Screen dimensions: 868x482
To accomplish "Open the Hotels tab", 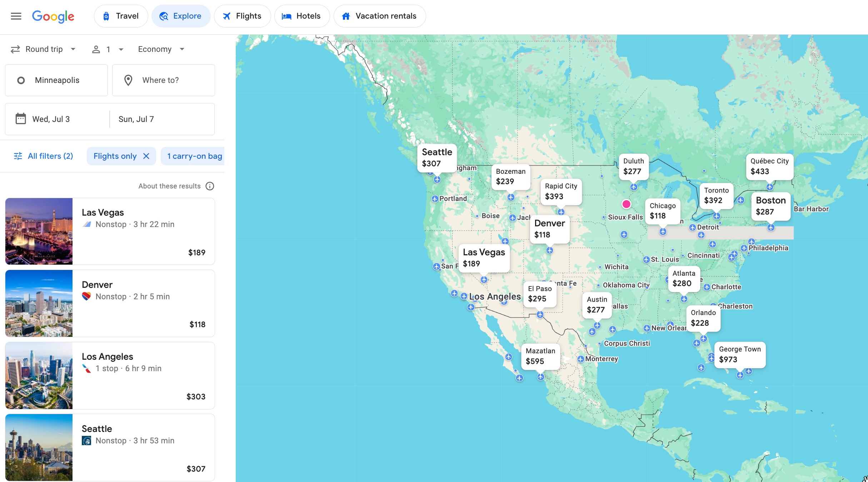I will (x=302, y=16).
